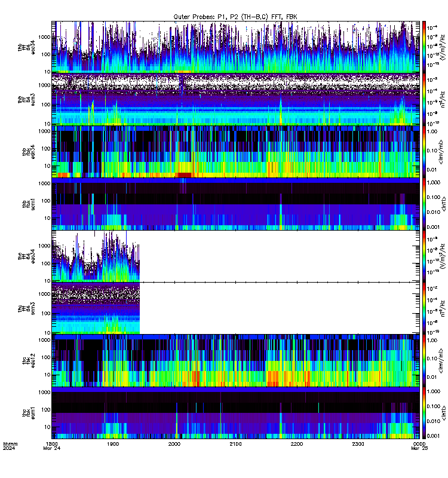Click the 'thc fff 64 eac34' panel label
Screen dimensions: 448x478
pyautogui.click(x=26, y=256)
